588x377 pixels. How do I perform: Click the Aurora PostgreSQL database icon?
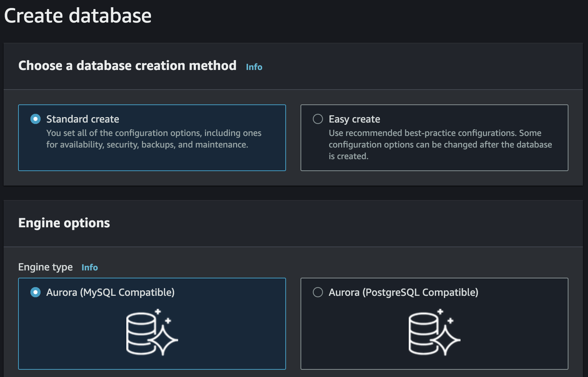434,332
